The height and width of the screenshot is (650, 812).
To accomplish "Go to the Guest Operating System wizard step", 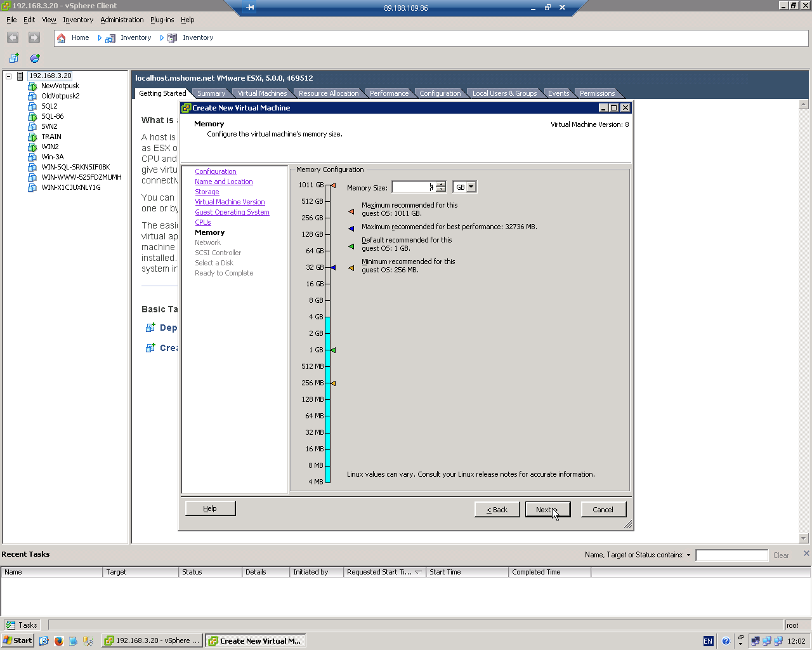I will tap(232, 212).
